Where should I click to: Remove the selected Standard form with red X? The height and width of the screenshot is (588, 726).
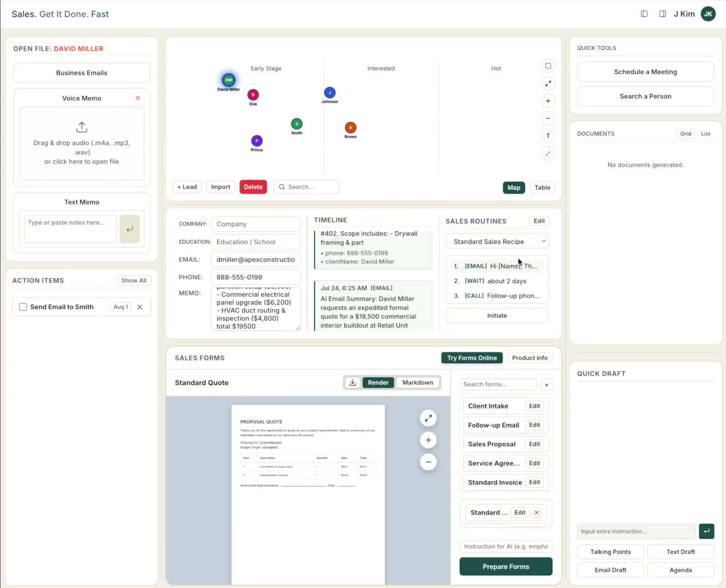point(537,513)
